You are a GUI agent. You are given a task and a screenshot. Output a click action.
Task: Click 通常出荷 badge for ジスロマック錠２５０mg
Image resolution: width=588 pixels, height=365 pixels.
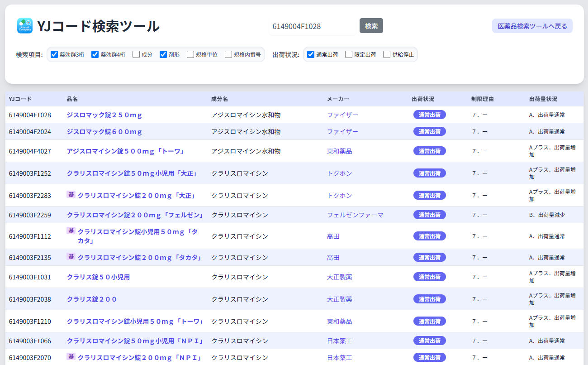429,115
